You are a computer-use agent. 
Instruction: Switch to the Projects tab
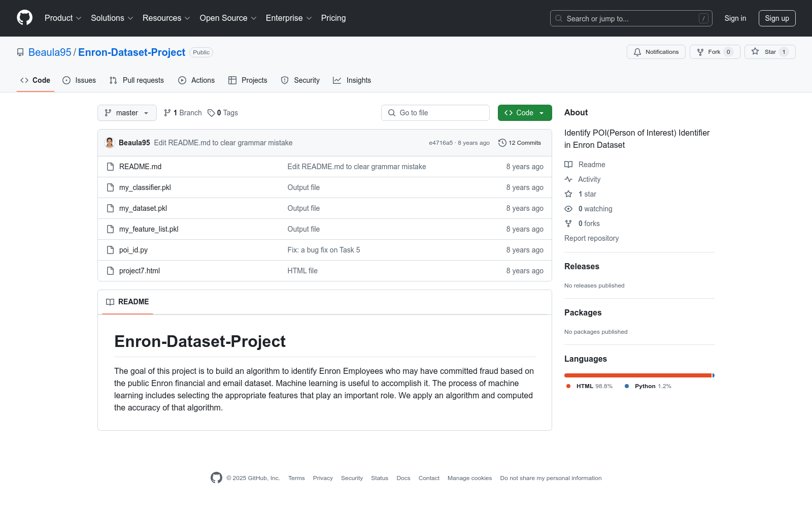point(248,80)
